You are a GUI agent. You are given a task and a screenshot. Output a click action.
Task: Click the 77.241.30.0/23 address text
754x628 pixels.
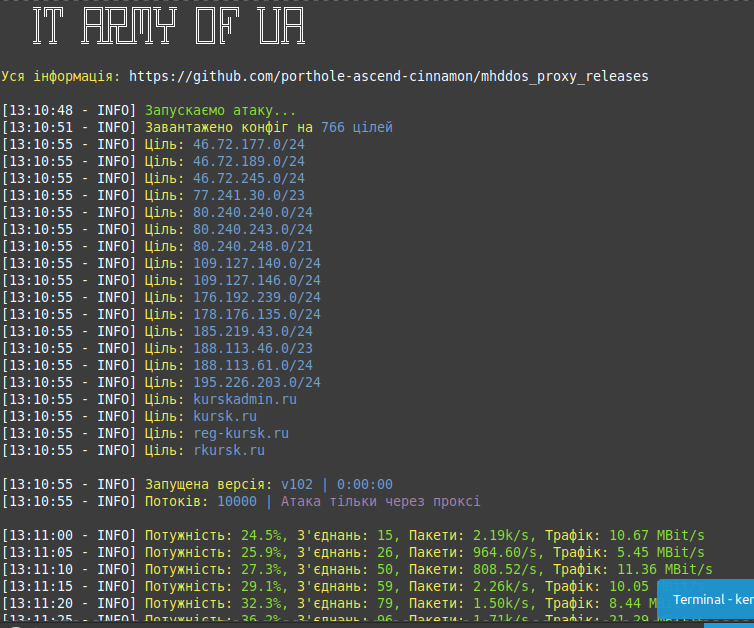pyautogui.click(x=249, y=195)
